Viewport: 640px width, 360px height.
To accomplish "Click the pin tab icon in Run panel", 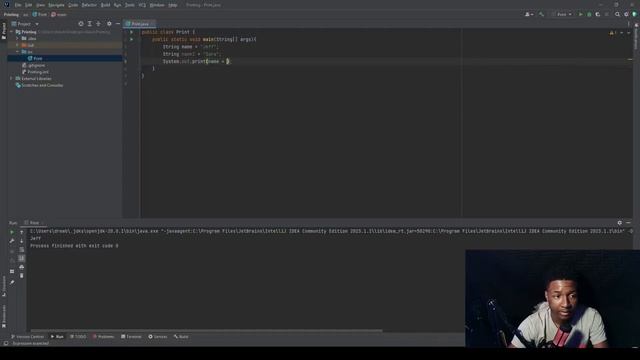I will [12, 282].
